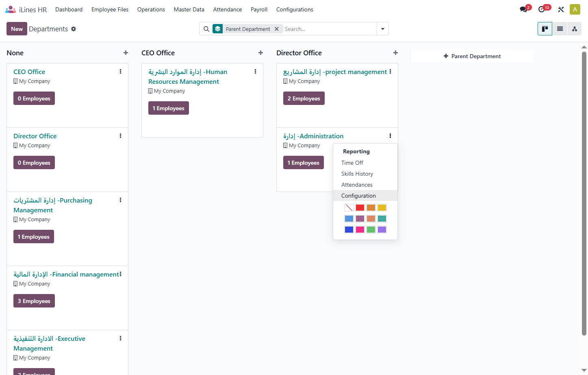Screen dimensions: 588x375
Task: Pick the green color swatch
Action: click(x=371, y=229)
